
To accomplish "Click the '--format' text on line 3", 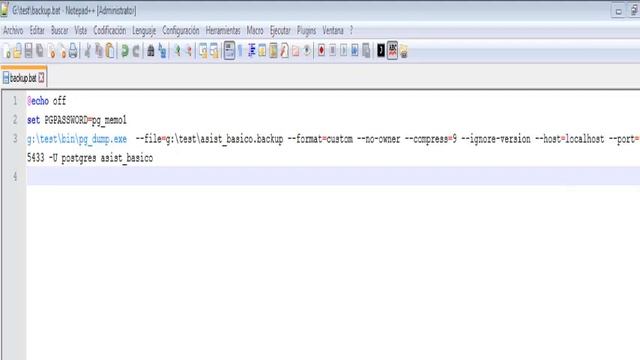I will [306, 139].
